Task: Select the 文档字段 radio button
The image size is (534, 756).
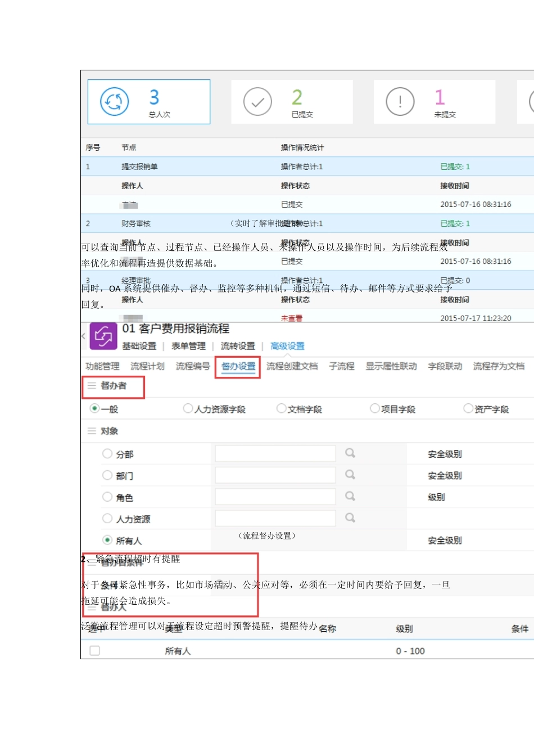Action: click(x=281, y=408)
